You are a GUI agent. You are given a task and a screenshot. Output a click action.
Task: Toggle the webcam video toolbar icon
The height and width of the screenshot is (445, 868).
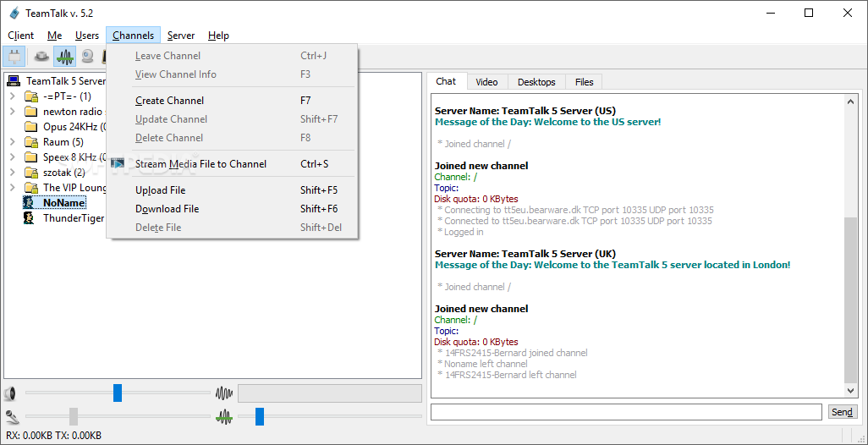tap(87, 57)
